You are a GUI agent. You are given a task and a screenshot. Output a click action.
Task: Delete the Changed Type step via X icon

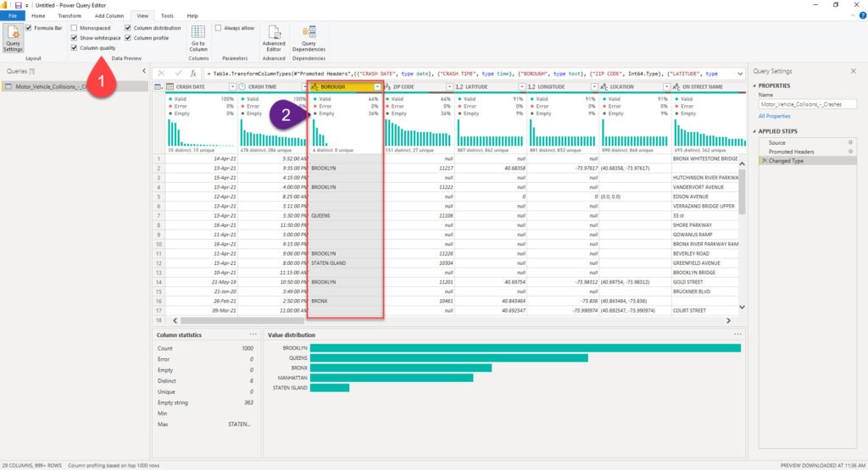point(764,161)
